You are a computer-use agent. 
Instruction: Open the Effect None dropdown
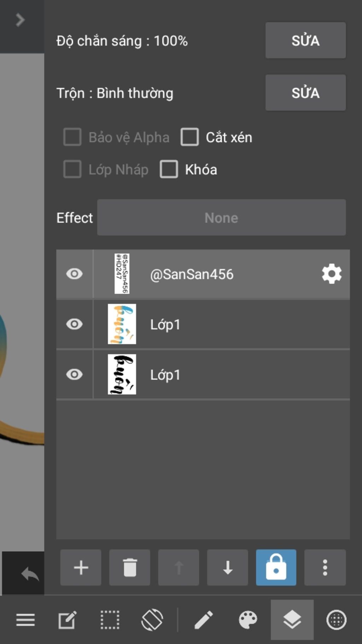pos(221,218)
